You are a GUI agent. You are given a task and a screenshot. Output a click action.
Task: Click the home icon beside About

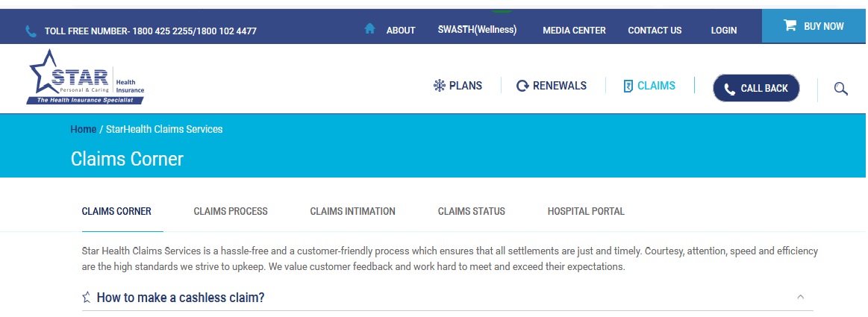tap(369, 29)
